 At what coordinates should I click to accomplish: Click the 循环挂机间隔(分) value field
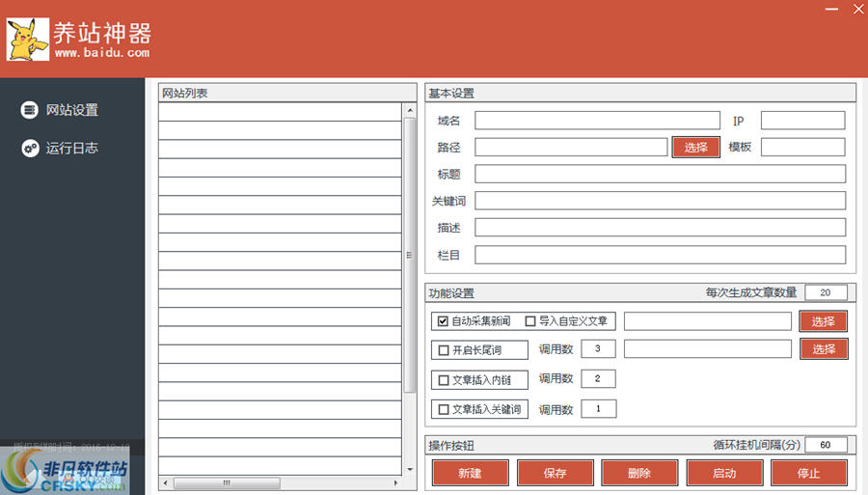point(826,445)
